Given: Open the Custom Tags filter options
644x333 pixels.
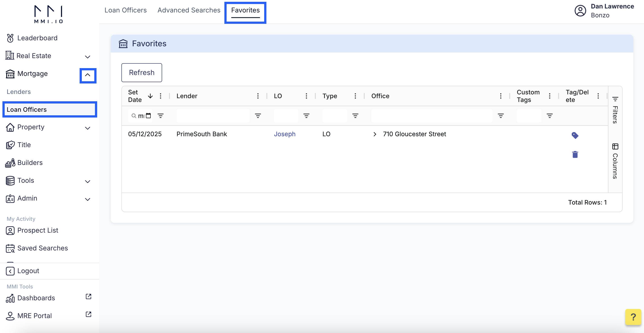Looking at the screenshot, I should click(x=549, y=116).
